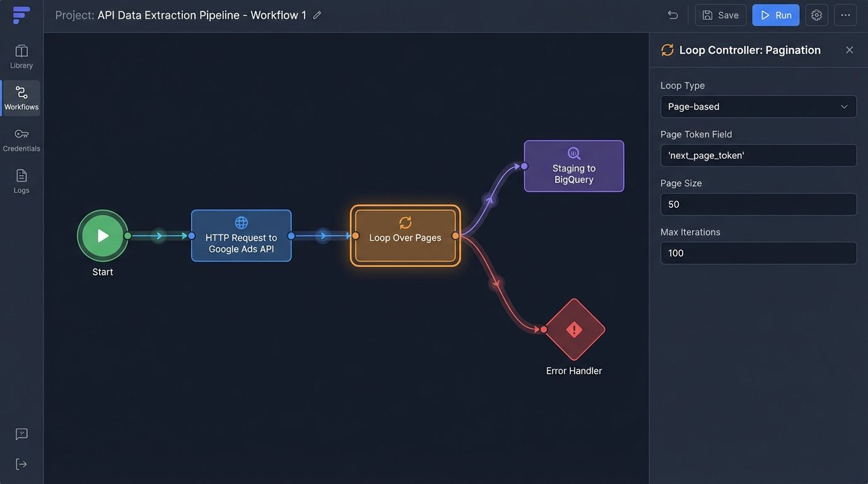Open the feedback chat icon at sidebar bottom
The width and height of the screenshot is (868, 484).
21,434
